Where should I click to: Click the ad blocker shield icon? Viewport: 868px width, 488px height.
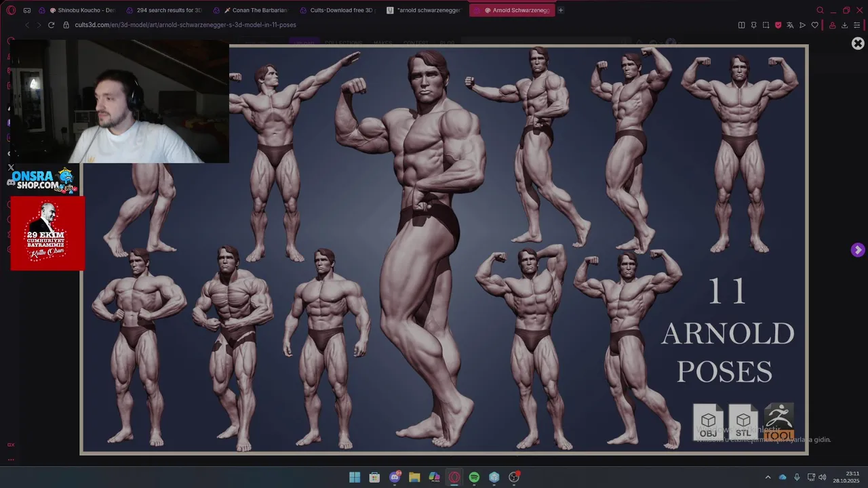pyautogui.click(x=778, y=25)
